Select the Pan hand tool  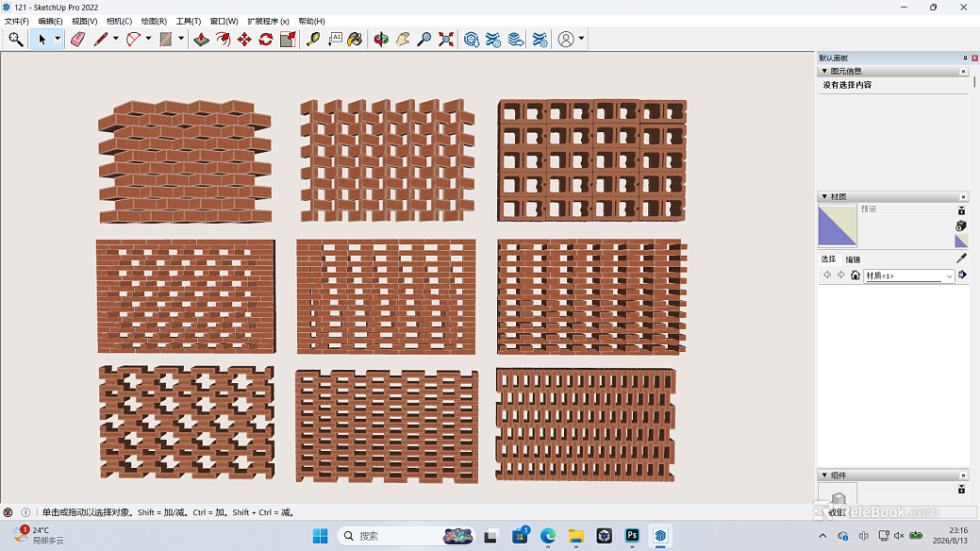pyautogui.click(x=403, y=40)
